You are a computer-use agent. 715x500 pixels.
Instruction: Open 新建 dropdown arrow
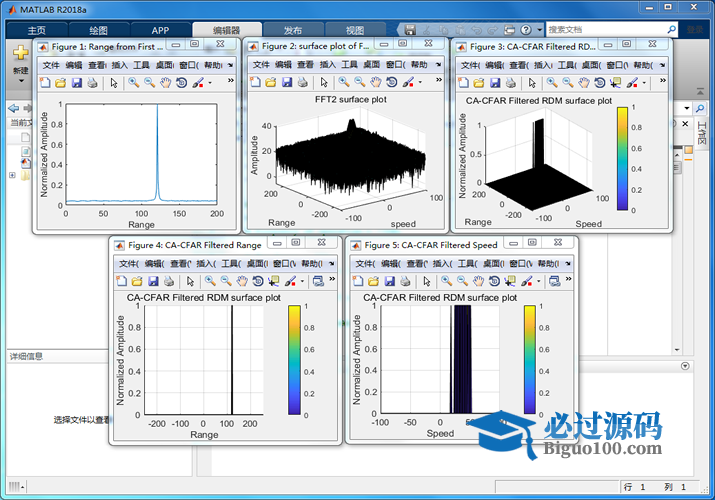click(x=21, y=81)
